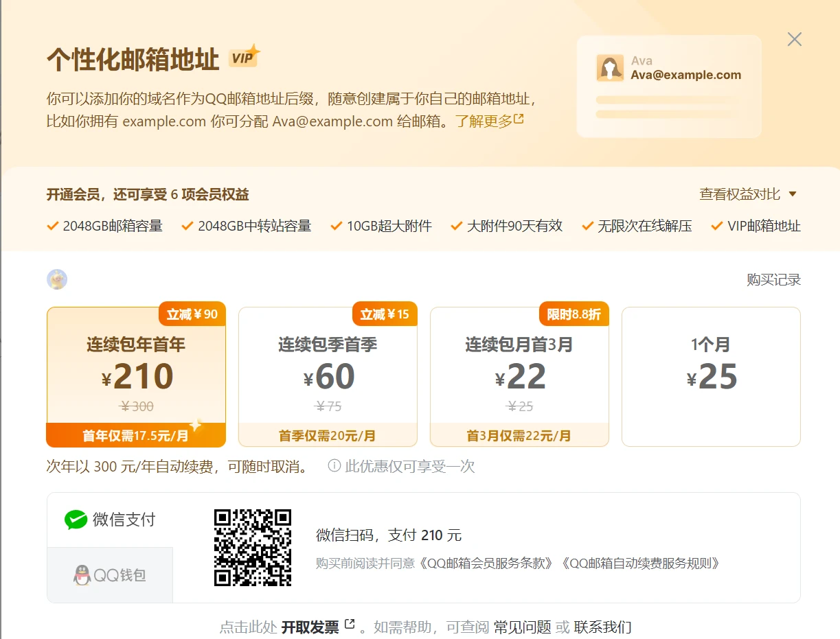Click the VIP邮箱地址 benefit
Image resolution: width=840 pixels, height=639 pixels.
point(756,226)
